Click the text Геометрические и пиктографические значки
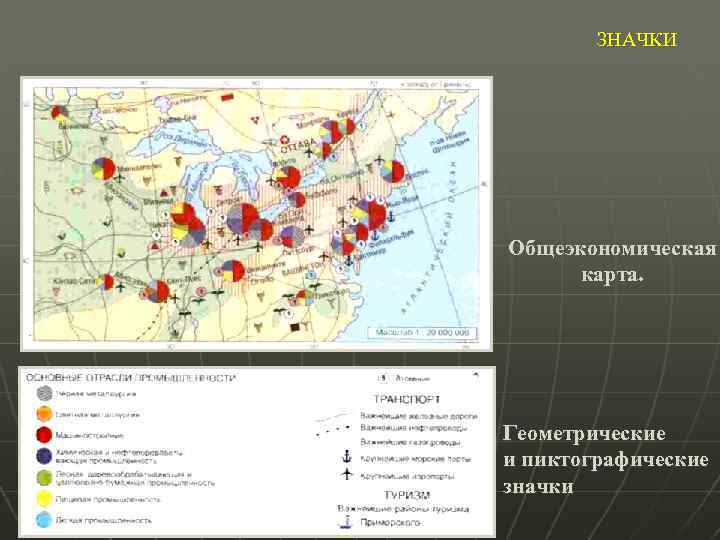720x540 pixels. pos(605,460)
